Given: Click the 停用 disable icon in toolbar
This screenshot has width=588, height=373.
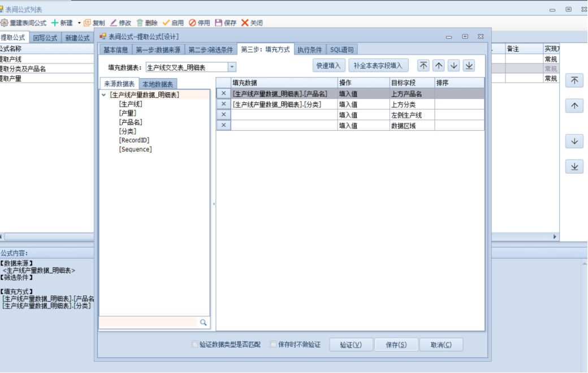Looking at the screenshot, I should [x=192, y=23].
